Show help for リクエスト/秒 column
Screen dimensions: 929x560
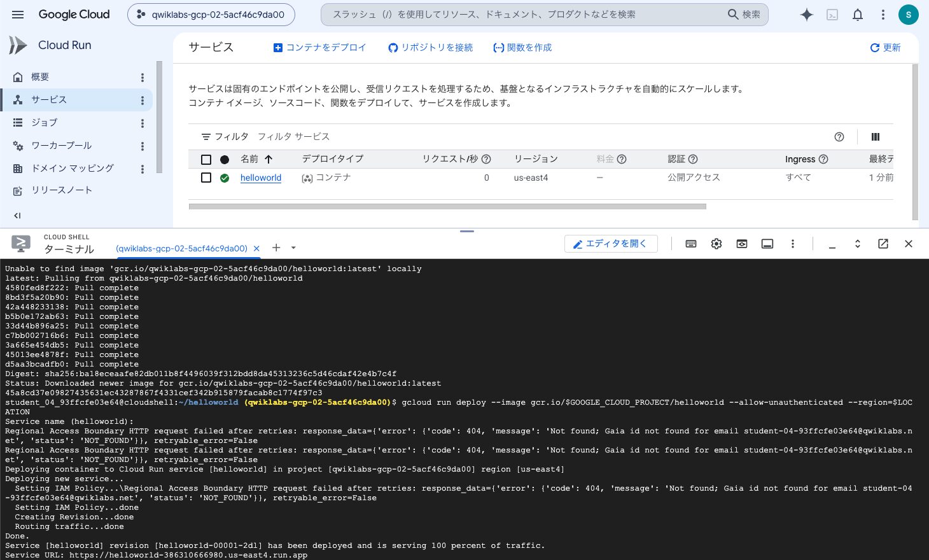486,159
